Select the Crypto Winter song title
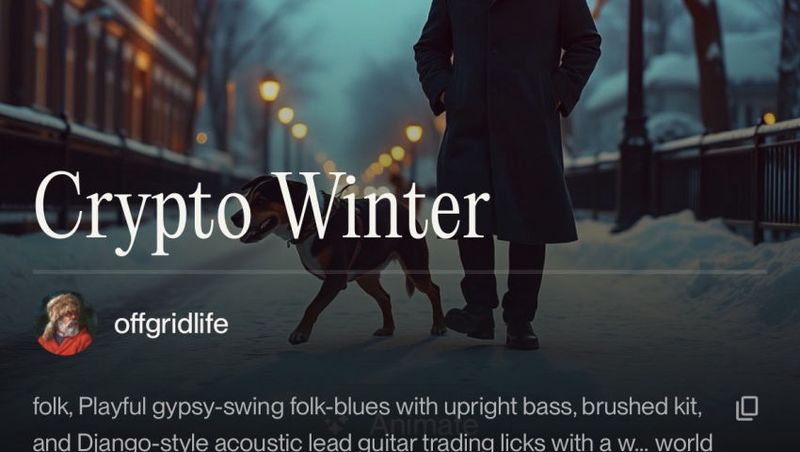800x452 pixels. point(262,211)
